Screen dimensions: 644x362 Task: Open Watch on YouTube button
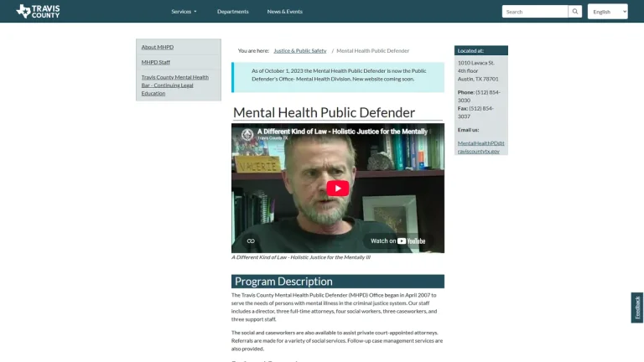(397, 241)
